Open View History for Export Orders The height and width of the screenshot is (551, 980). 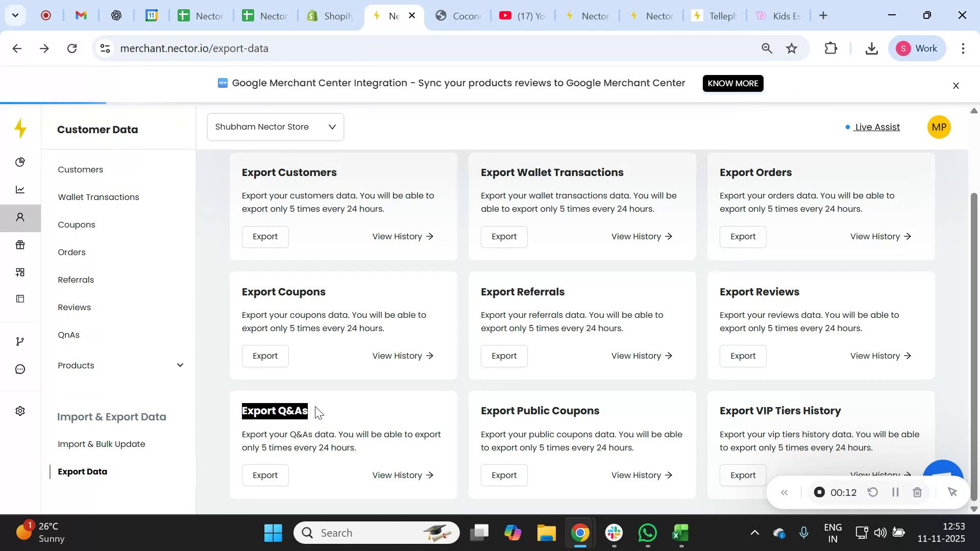(x=880, y=236)
